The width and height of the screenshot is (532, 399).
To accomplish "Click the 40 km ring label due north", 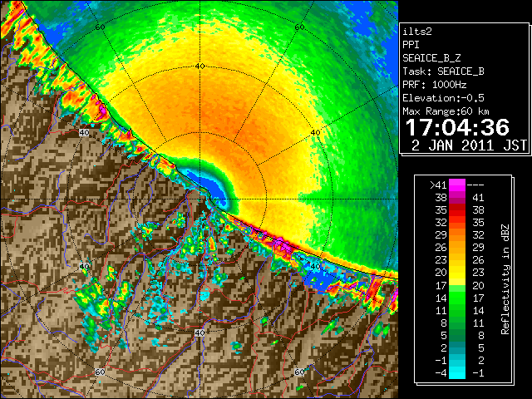I will point(199,66).
